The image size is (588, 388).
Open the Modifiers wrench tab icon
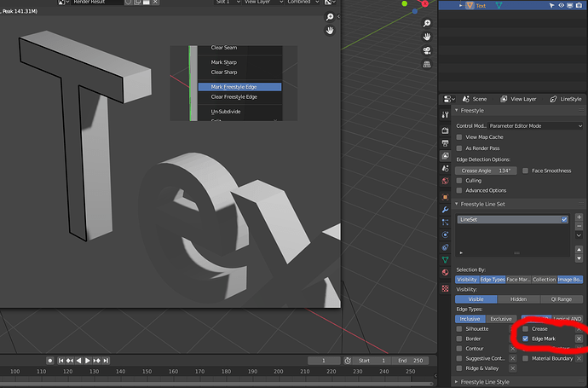pyautogui.click(x=445, y=210)
